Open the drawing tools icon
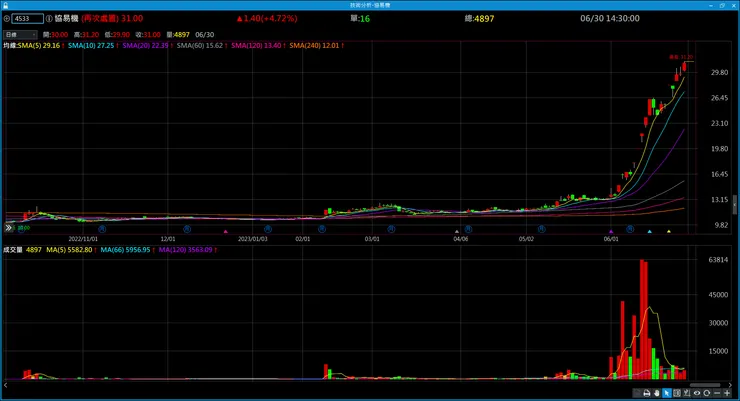Screen dimensions: 740x401 (687, 393)
